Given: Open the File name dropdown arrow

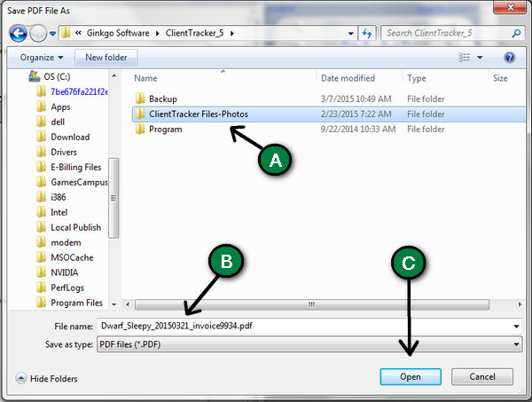Looking at the screenshot, I should 516,327.
